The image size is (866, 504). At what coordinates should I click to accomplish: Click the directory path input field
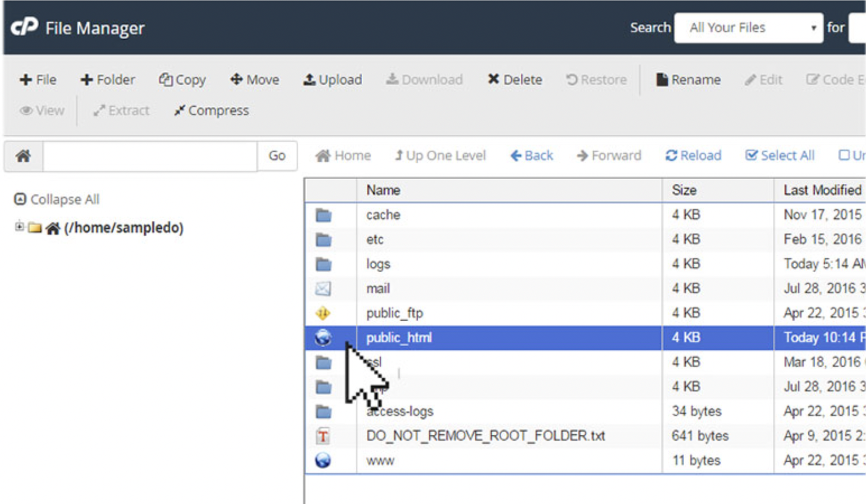pos(150,156)
